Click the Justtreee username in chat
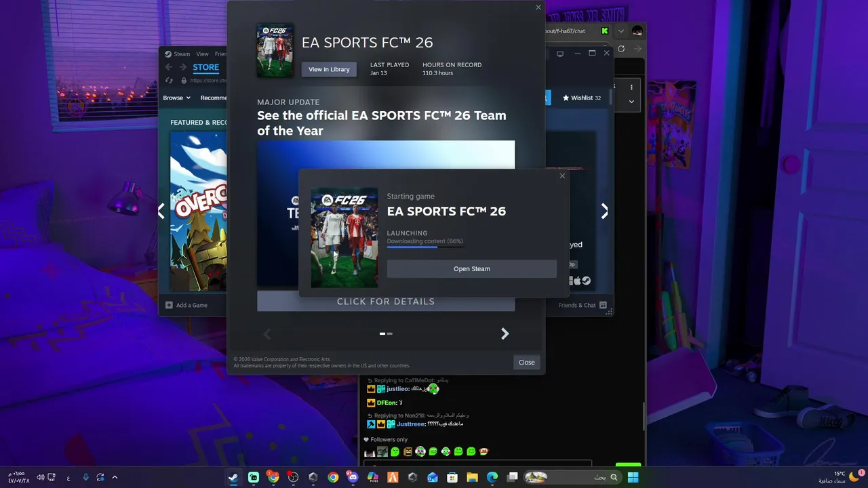Image resolution: width=868 pixels, height=488 pixels. [x=411, y=424]
